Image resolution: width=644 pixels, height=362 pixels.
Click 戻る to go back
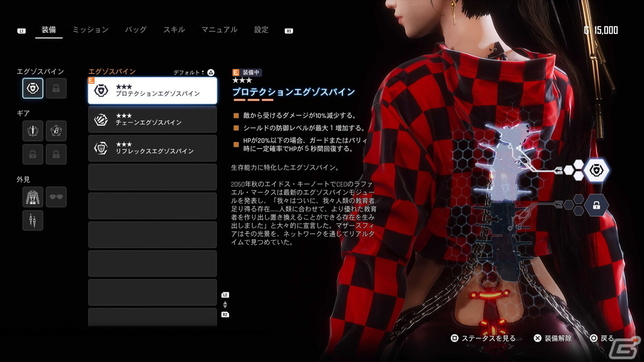click(602, 338)
